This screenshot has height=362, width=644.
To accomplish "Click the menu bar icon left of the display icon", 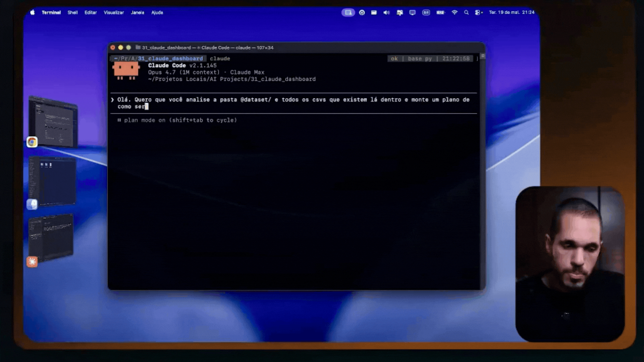I will (x=399, y=12).
